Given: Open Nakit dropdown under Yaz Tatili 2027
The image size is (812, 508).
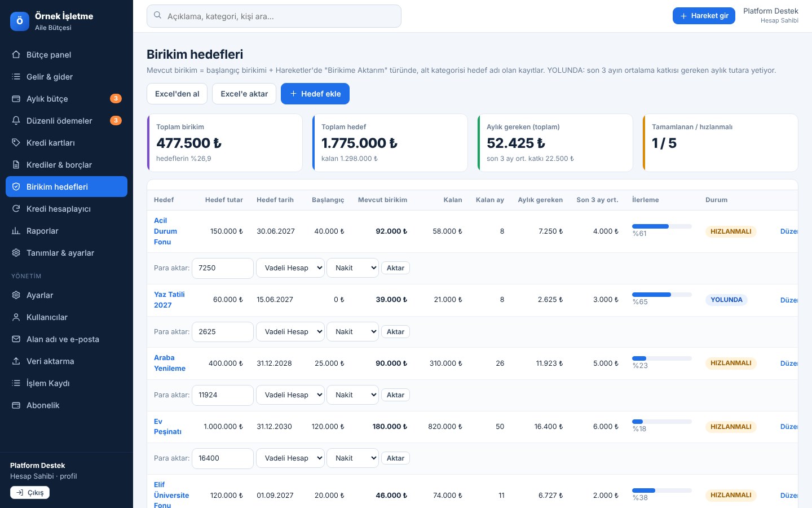Looking at the screenshot, I should coord(353,332).
